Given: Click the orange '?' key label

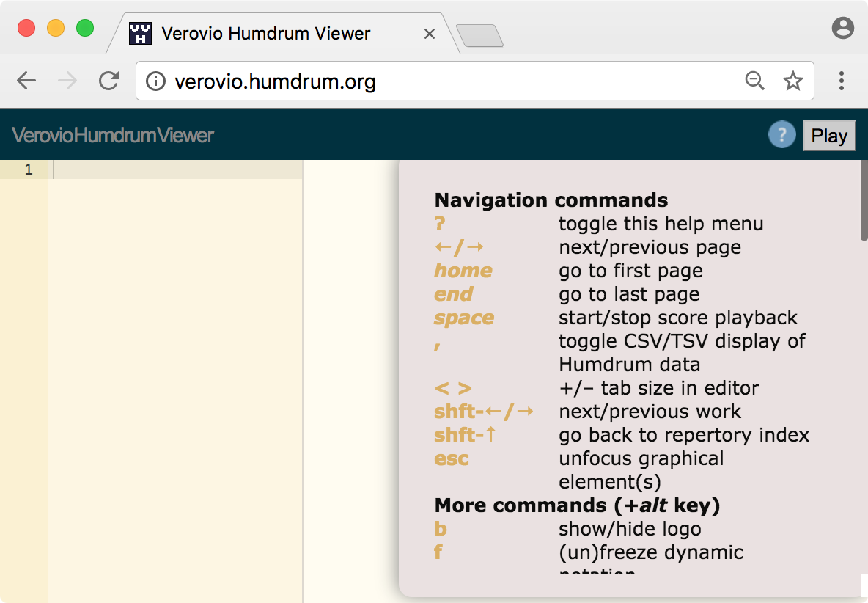Looking at the screenshot, I should coord(440,224).
